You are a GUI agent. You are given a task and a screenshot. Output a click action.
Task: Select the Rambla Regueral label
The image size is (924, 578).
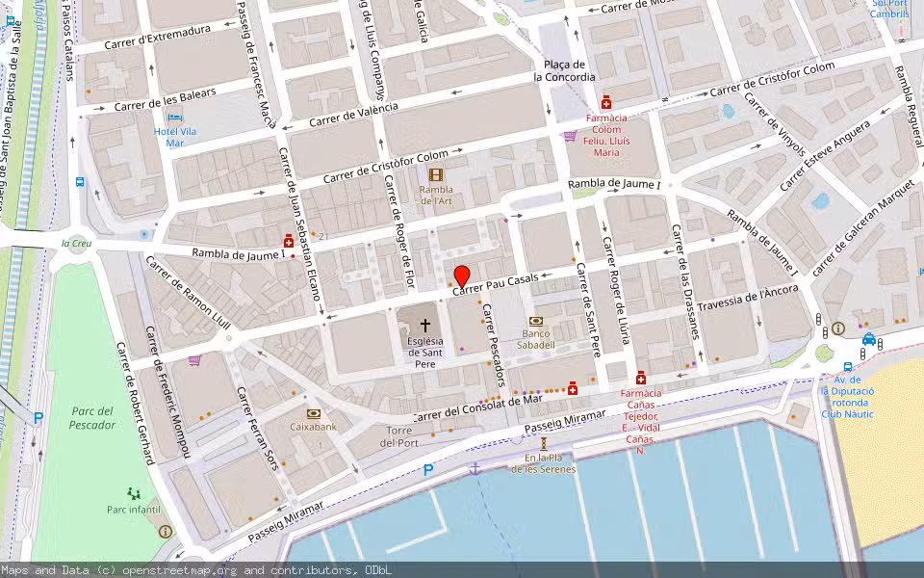(908, 106)
